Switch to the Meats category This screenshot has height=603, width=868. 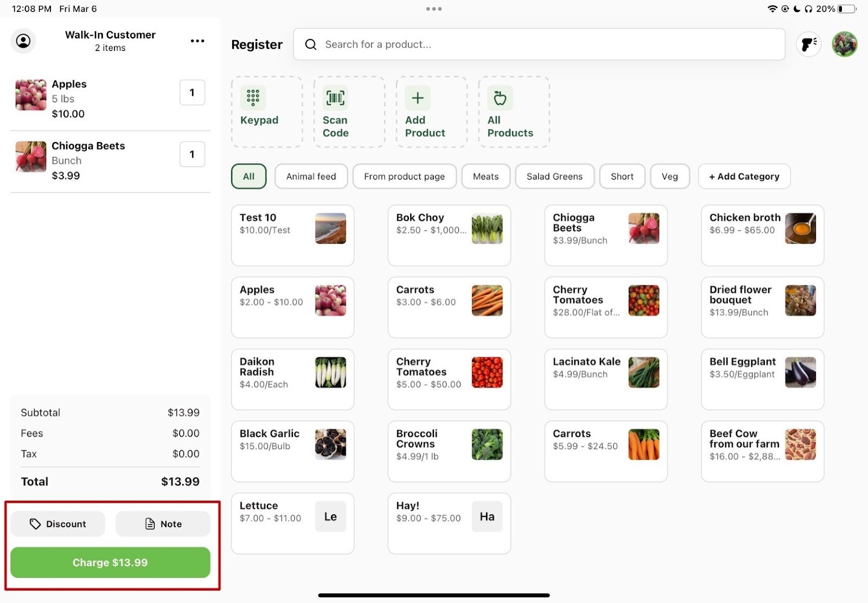486,176
